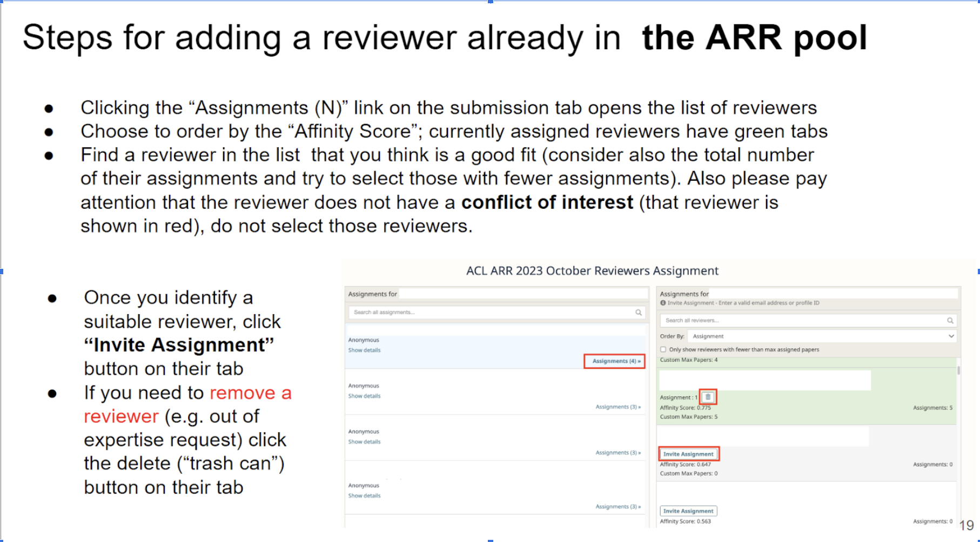Image resolution: width=980 pixels, height=542 pixels.
Task: Select the Assignment : 1 label
Action: pyautogui.click(x=679, y=397)
